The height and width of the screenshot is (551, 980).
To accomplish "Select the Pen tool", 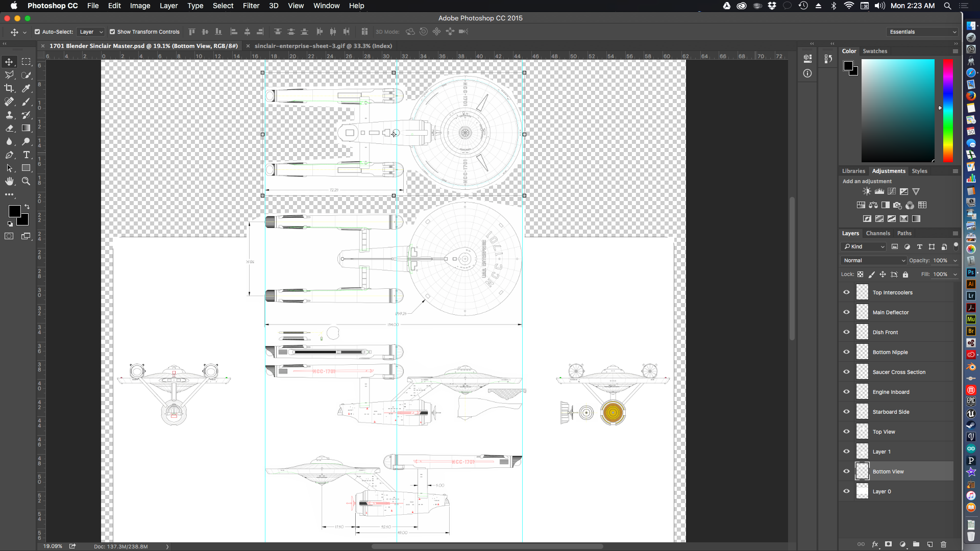I will (x=9, y=155).
